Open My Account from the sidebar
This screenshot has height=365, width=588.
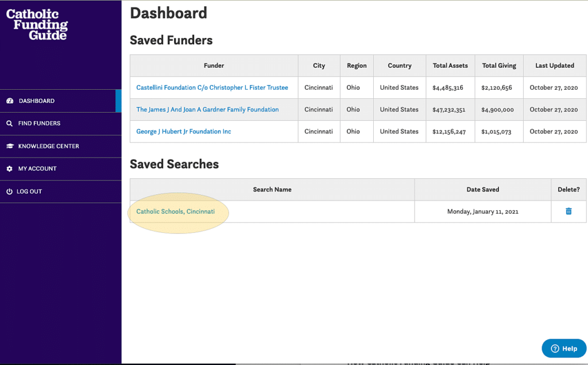click(61, 168)
